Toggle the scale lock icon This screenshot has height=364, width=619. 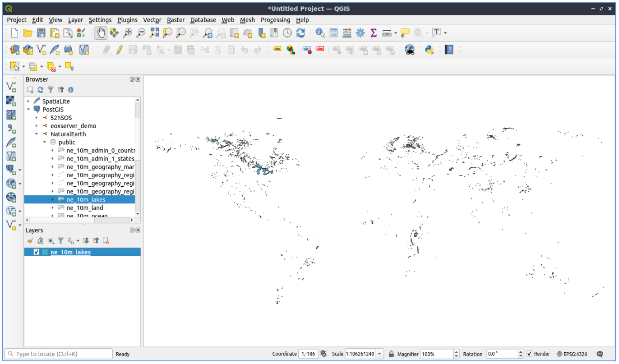click(392, 354)
